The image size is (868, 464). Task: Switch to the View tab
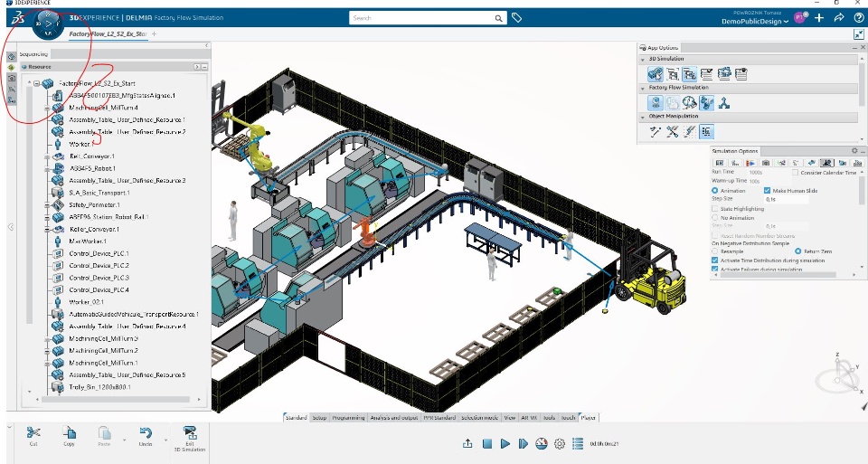tap(510, 418)
